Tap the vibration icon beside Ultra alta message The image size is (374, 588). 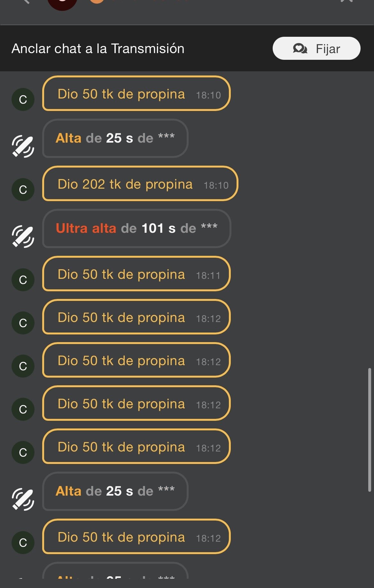[23, 237]
